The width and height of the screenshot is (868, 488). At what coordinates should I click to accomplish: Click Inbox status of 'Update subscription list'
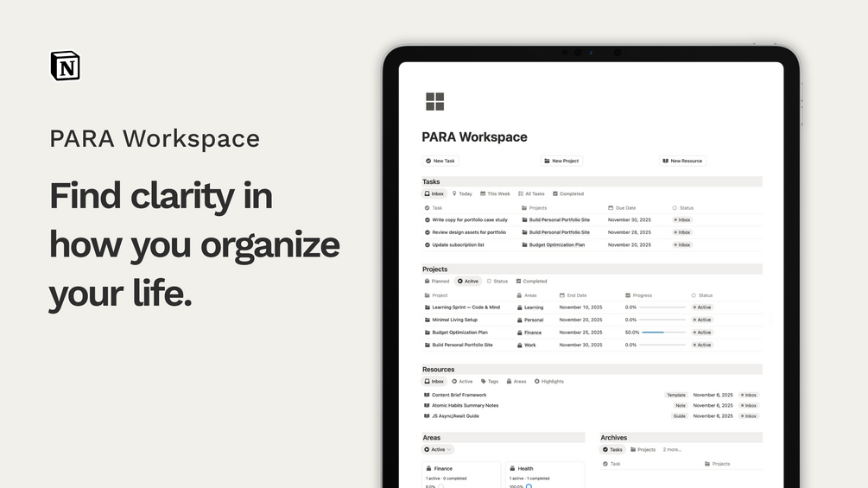[x=682, y=244]
